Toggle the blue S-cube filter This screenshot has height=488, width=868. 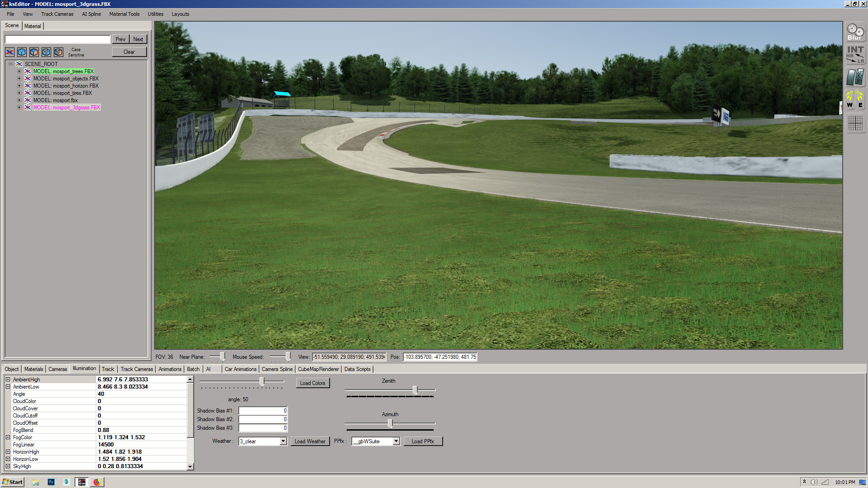tap(46, 52)
